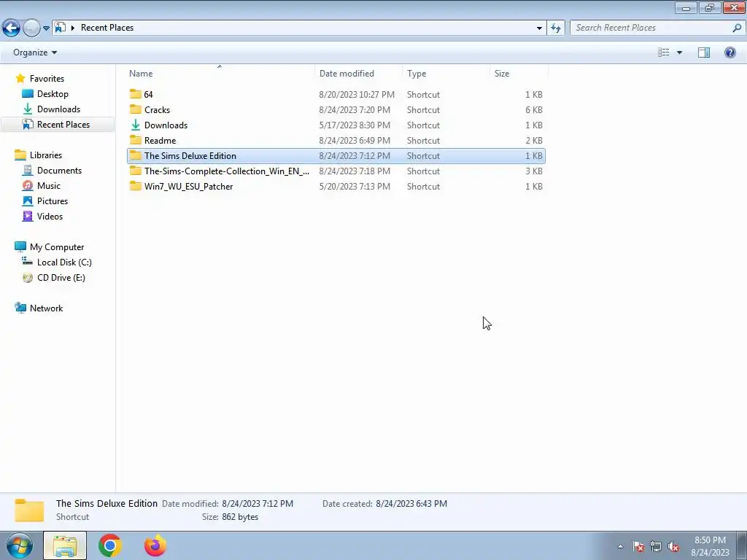Open CD Drive (E:)
The image size is (747, 560).
(x=61, y=278)
